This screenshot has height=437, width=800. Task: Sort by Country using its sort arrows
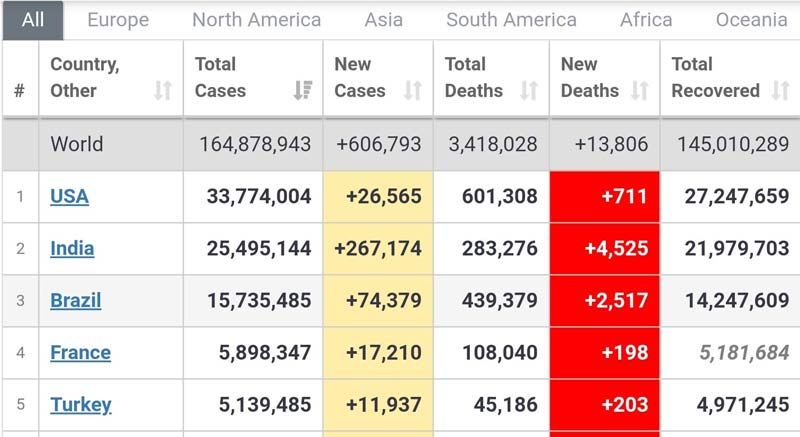[162, 91]
